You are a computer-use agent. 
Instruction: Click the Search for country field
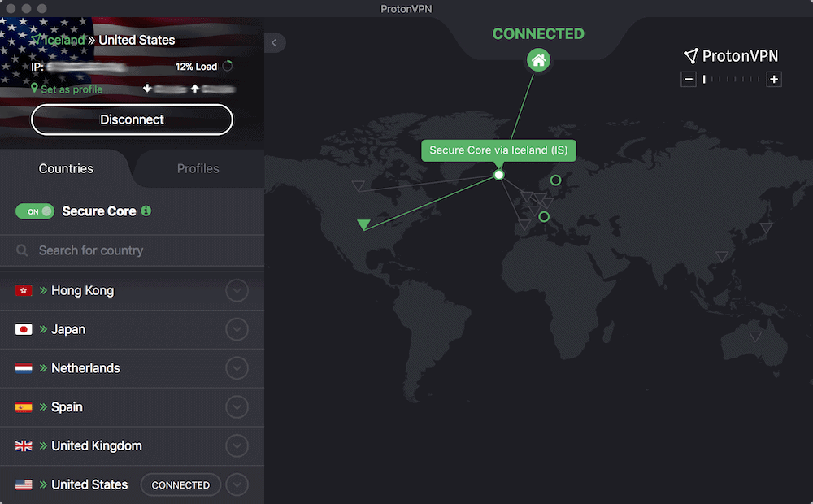(138, 251)
